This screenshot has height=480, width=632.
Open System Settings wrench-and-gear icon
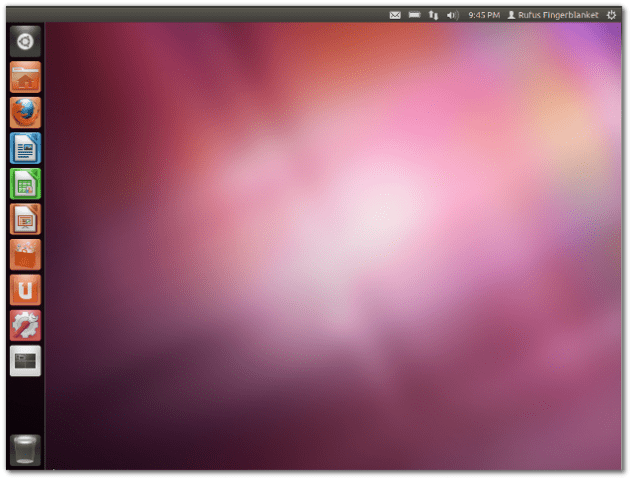(x=25, y=326)
